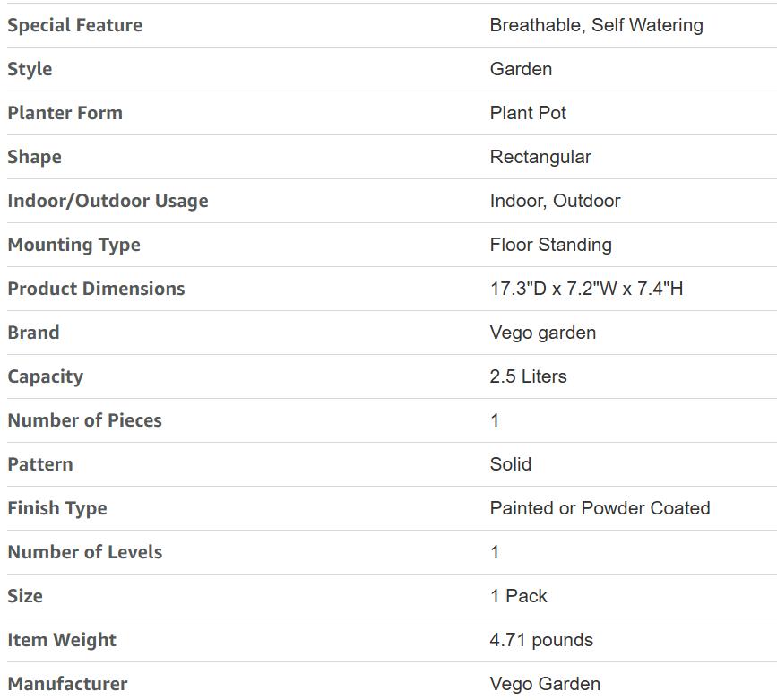Click the Number of Pieces label
This screenshot has height=700, width=777.
click(84, 420)
